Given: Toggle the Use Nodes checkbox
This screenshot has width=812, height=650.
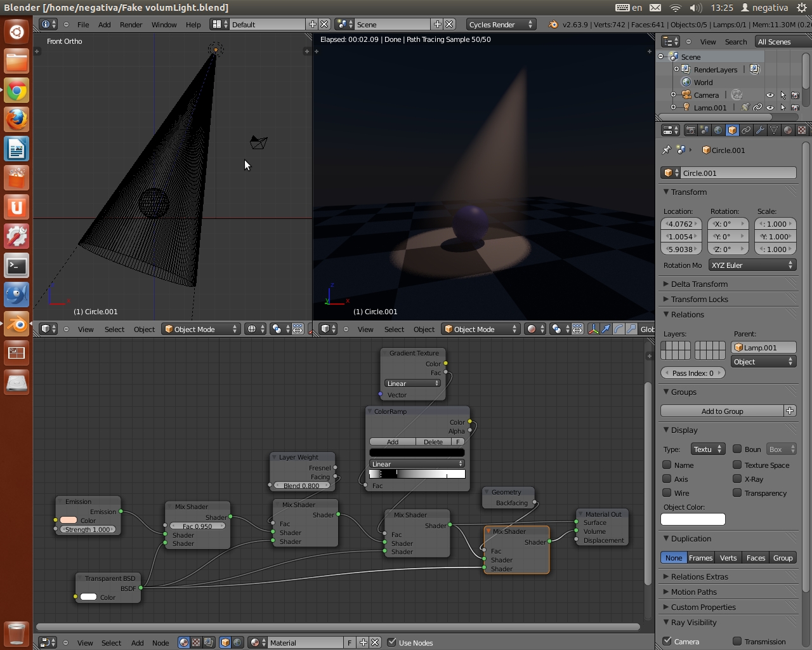Looking at the screenshot, I should tap(391, 642).
